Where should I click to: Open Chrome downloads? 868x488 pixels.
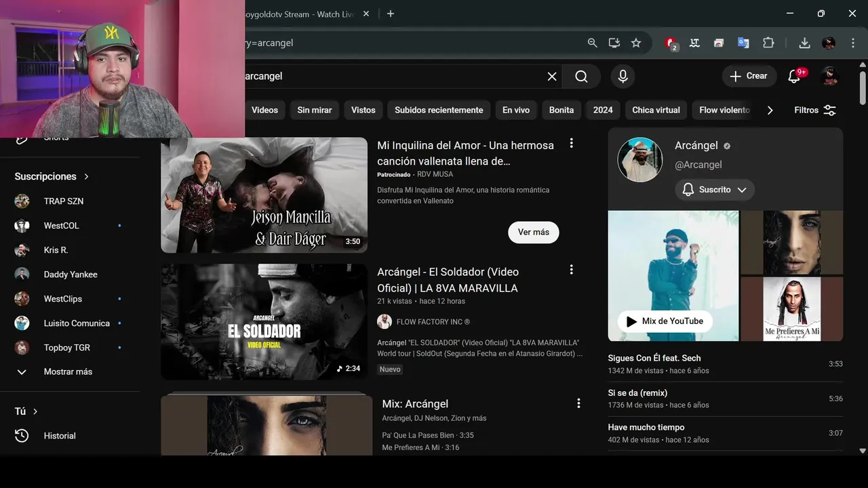(x=804, y=43)
